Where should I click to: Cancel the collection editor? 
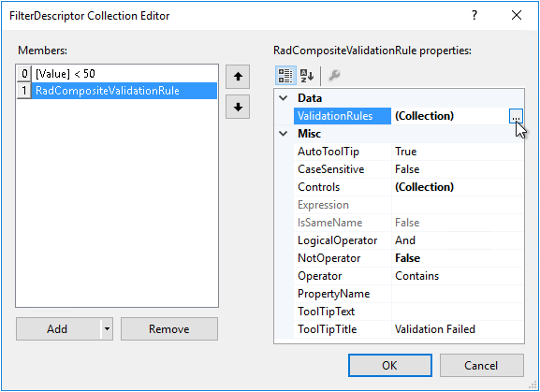[x=481, y=365]
